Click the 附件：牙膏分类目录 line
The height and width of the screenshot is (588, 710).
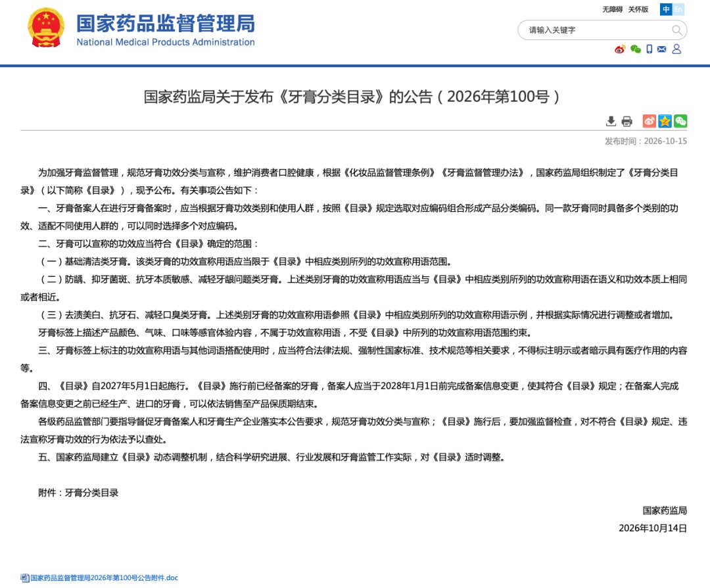(78, 493)
